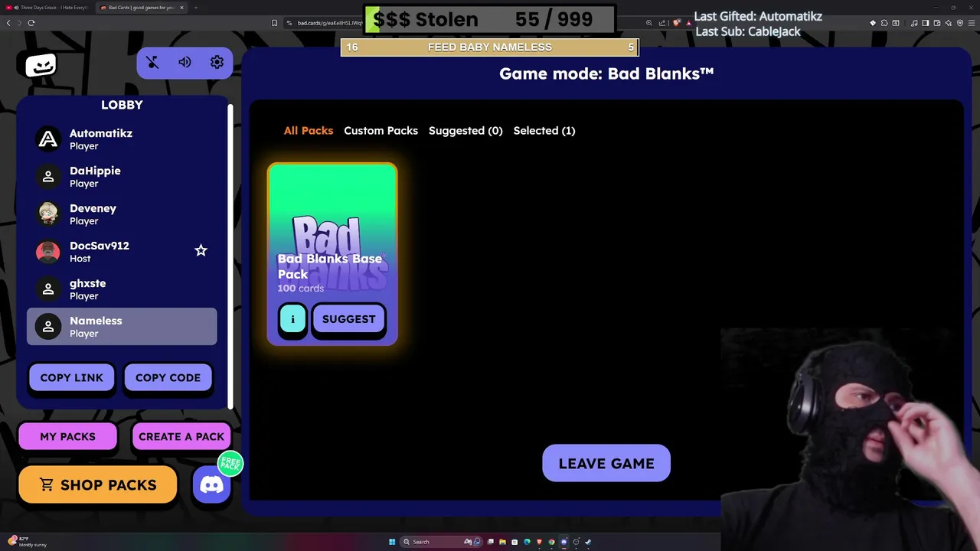This screenshot has height=551, width=980.
Task: Open SHOP PACKS store
Action: tap(97, 484)
